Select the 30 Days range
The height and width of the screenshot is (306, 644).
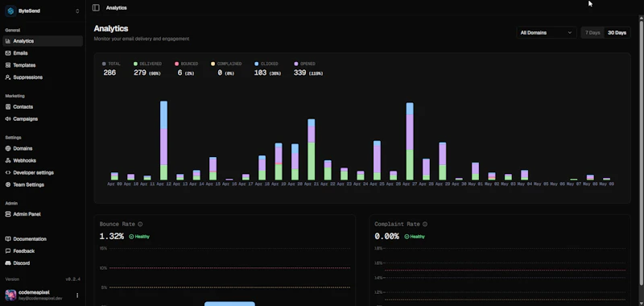[x=617, y=33]
